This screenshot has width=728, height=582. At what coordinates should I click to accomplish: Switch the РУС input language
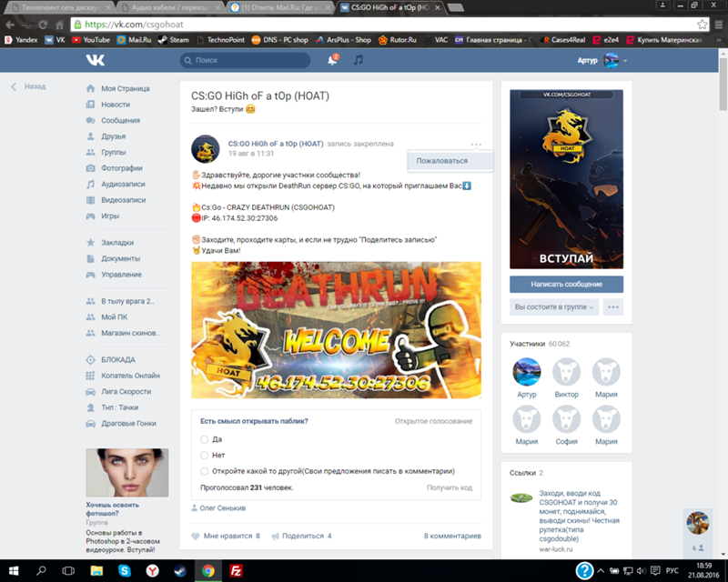coord(672,571)
